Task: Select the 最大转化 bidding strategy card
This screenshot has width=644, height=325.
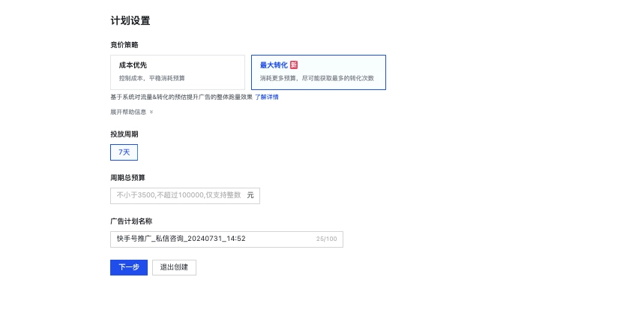Action: pyautogui.click(x=318, y=72)
